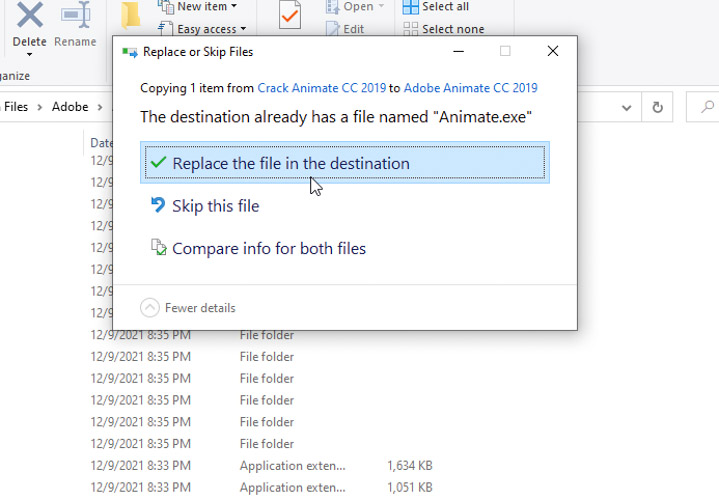The image size is (719, 500).
Task: Click the Rename button in the ribbon
Action: [x=75, y=24]
